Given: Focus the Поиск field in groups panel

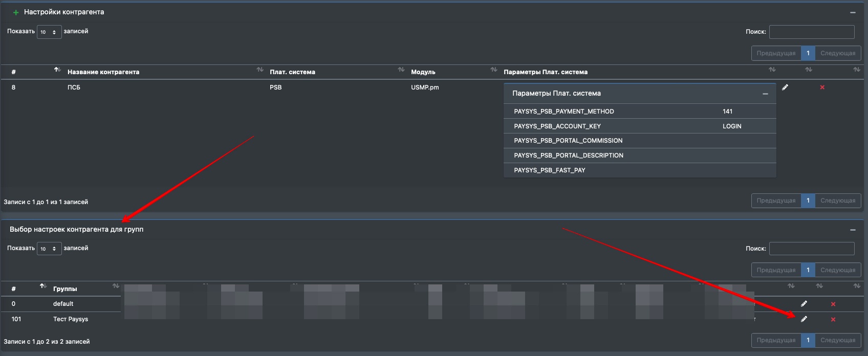Looking at the screenshot, I should click(812, 249).
